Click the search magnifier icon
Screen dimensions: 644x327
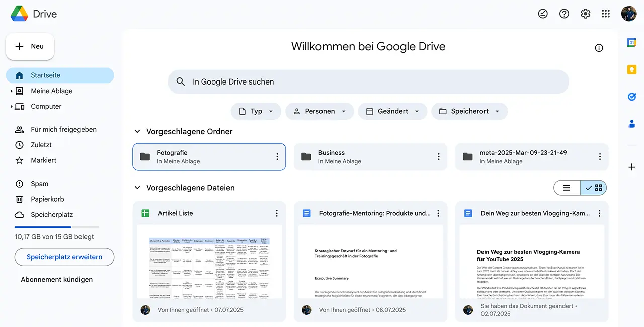(181, 81)
